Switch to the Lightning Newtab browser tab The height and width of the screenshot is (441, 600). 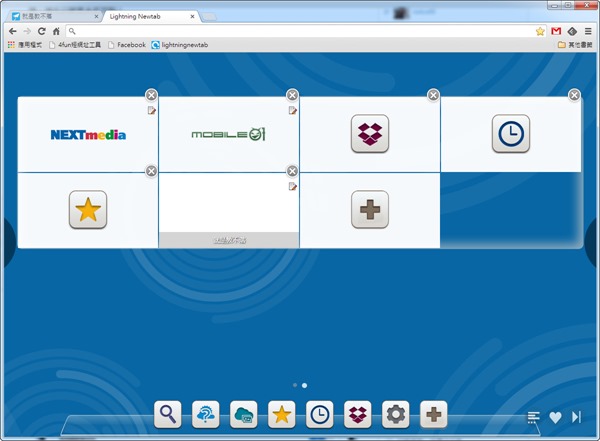pyautogui.click(x=149, y=16)
